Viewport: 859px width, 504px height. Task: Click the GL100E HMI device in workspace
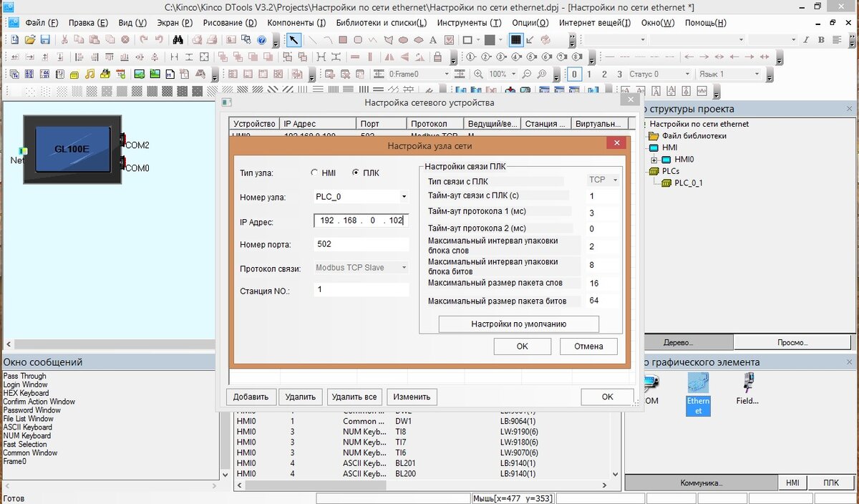coord(72,149)
